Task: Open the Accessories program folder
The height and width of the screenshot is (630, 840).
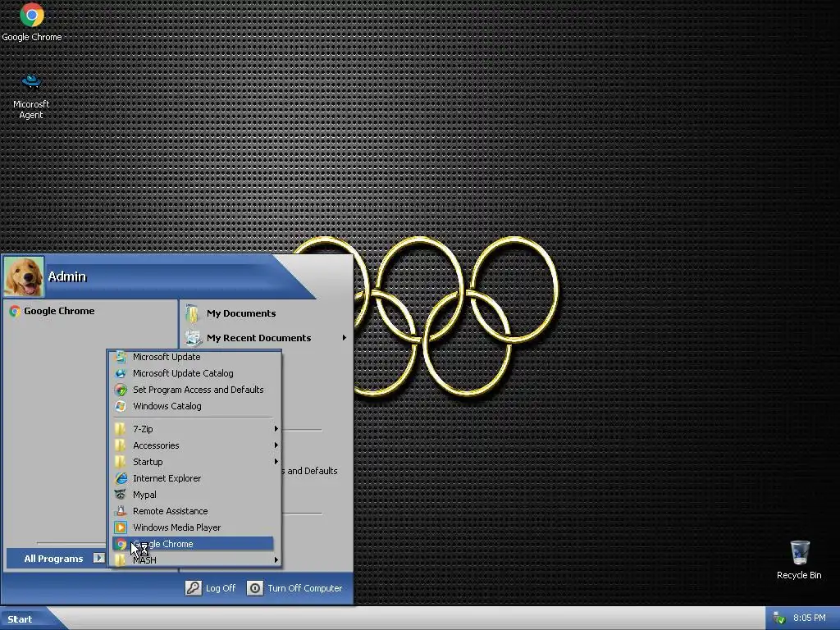Action: pos(194,445)
